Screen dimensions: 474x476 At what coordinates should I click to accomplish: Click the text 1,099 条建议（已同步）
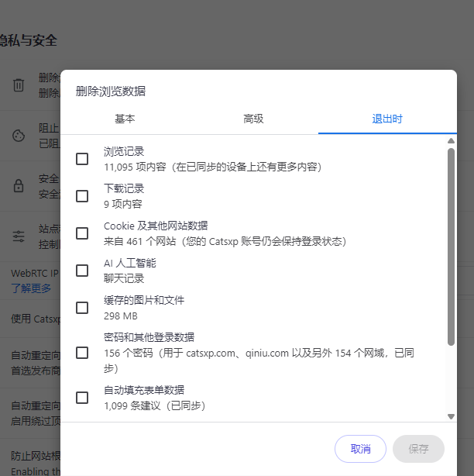(x=155, y=406)
